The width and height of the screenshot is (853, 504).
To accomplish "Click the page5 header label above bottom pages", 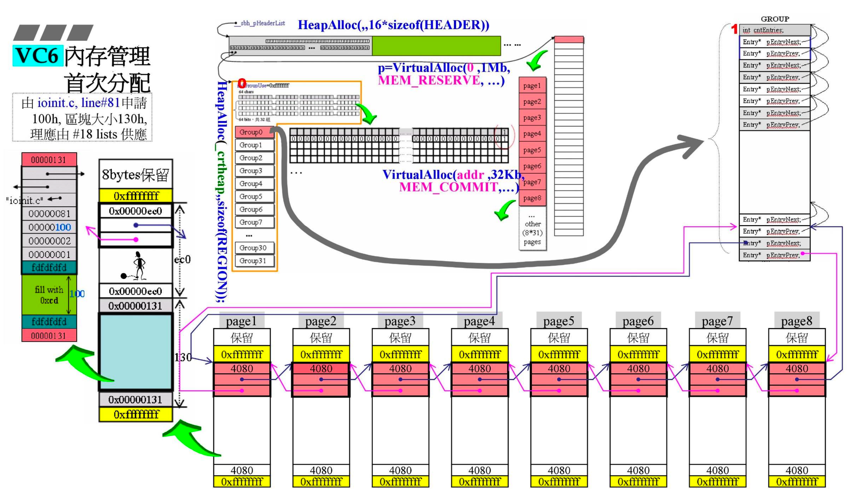I will click(559, 321).
